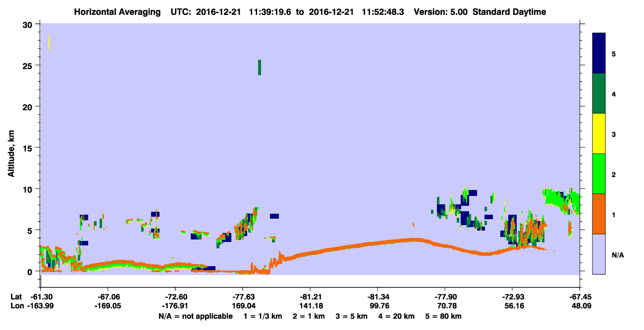Click the 'Standard Daytime' text in title
The width and height of the screenshot is (644, 330).
(x=509, y=11)
